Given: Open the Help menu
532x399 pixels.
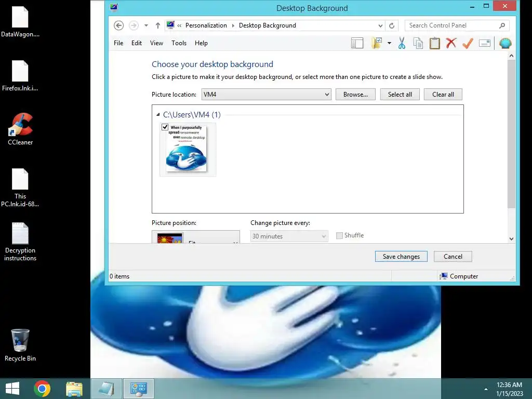Looking at the screenshot, I should [201, 43].
